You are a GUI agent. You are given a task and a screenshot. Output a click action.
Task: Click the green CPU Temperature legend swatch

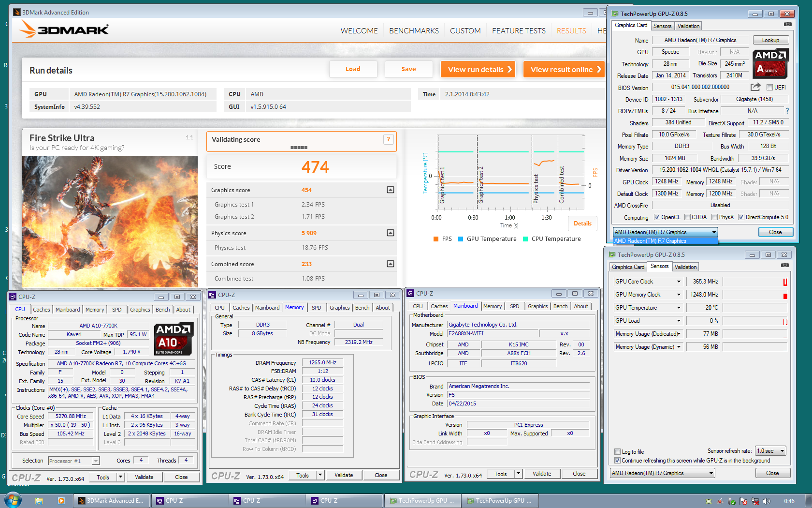(x=525, y=239)
